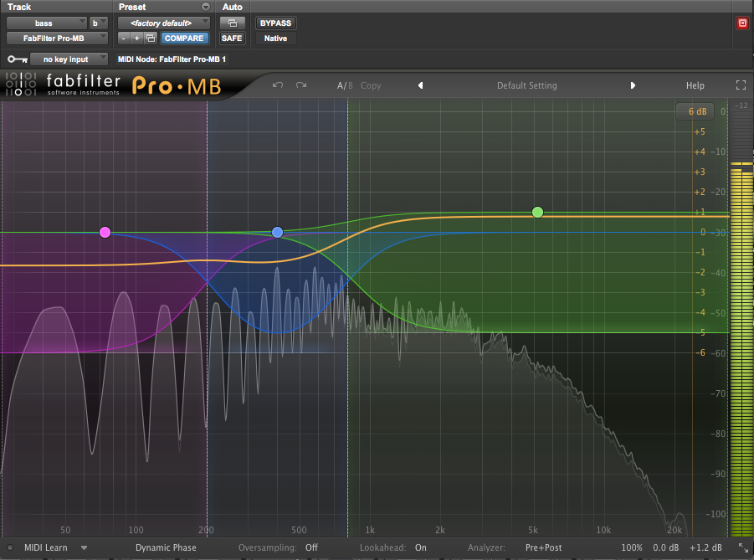Select the pink low band handle

pos(105,233)
